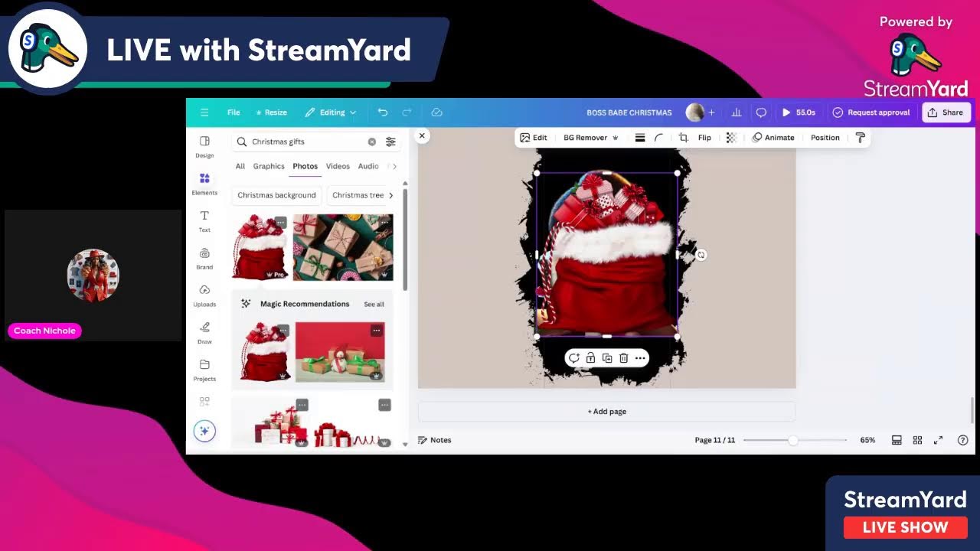Image resolution: width=980 pixels, height=551 pixels.
Task: Expand the Editing mode dropdown
Action: pyautogui.click(x=331, y=112)
